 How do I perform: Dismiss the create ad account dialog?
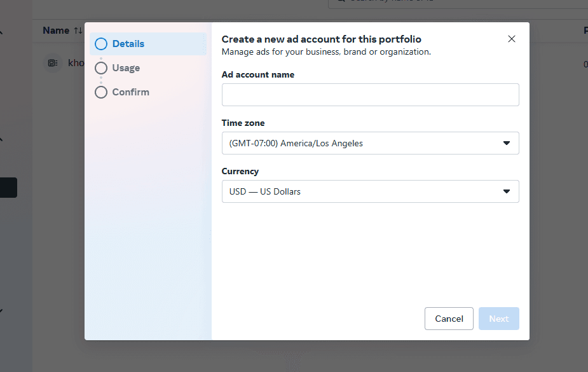pos(511,39)
